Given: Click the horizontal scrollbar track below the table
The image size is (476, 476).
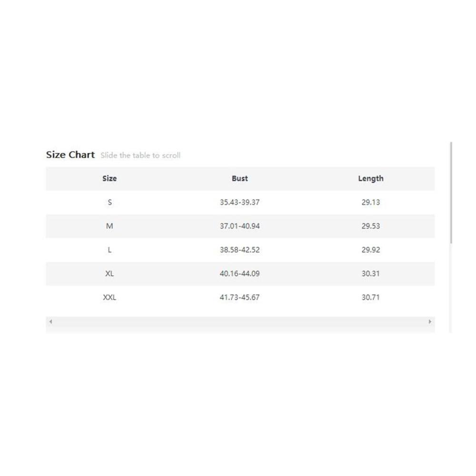Looking at the screenshot, I should click(x=240, y=322).
